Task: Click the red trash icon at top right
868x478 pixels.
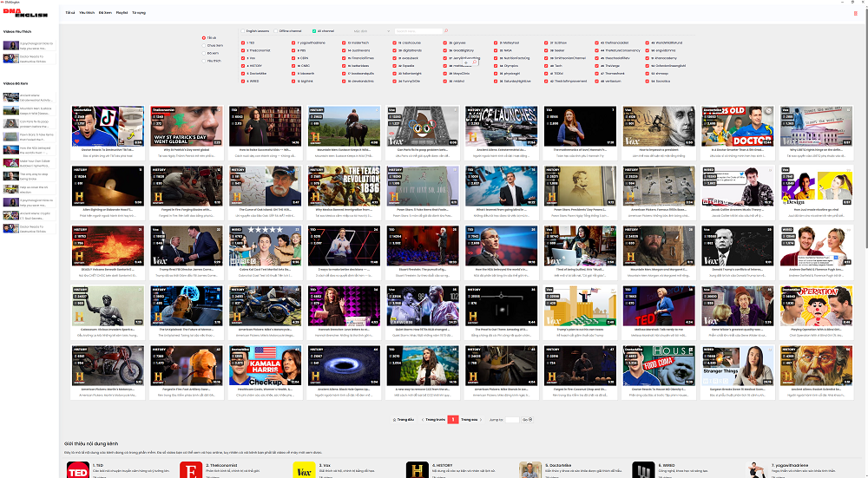Action: (854, 13)
